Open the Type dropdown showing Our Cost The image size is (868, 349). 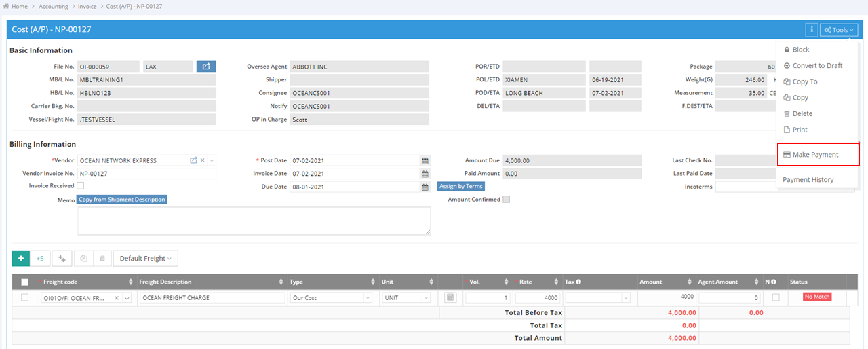[x=331, y=298]
